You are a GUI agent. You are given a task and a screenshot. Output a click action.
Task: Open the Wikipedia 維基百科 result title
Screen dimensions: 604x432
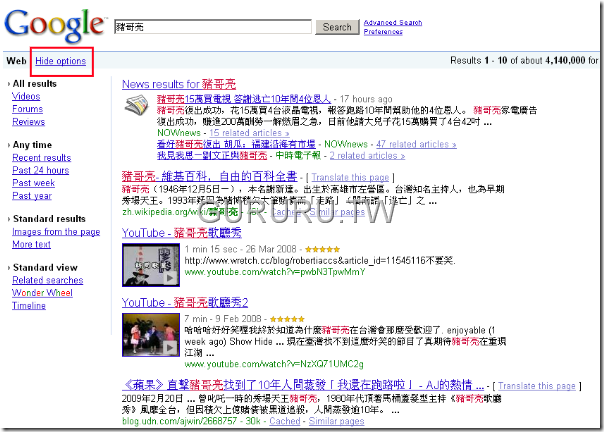(x=210, y=177)
